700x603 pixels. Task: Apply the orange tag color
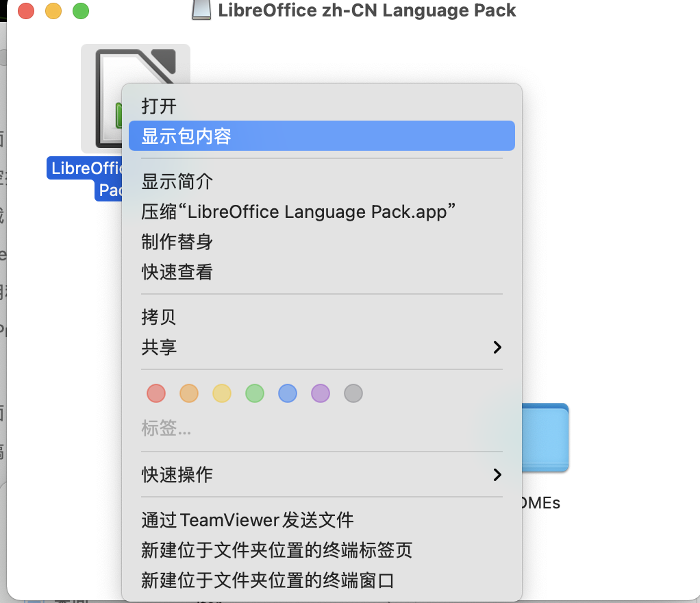[x=189, y=393]
